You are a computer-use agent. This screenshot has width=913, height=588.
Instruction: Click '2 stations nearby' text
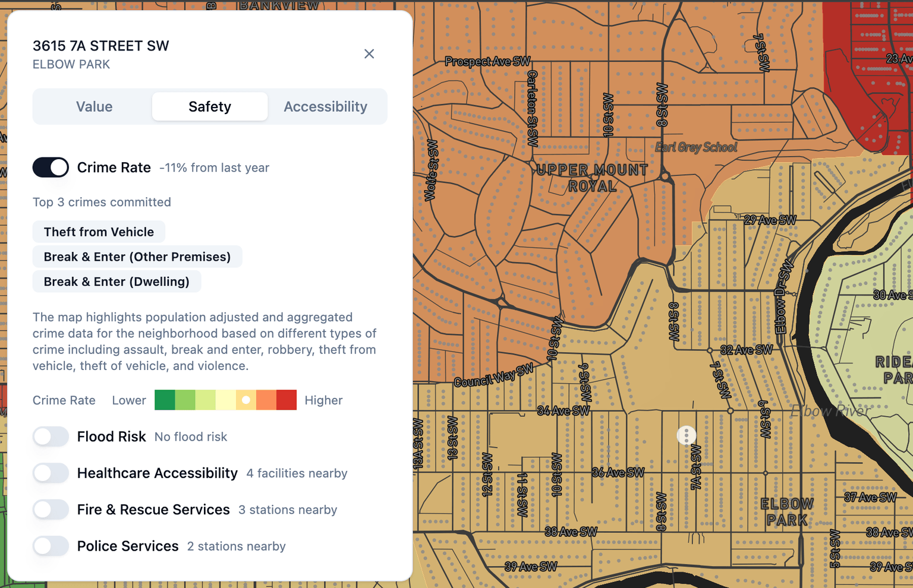pos(237,546)
